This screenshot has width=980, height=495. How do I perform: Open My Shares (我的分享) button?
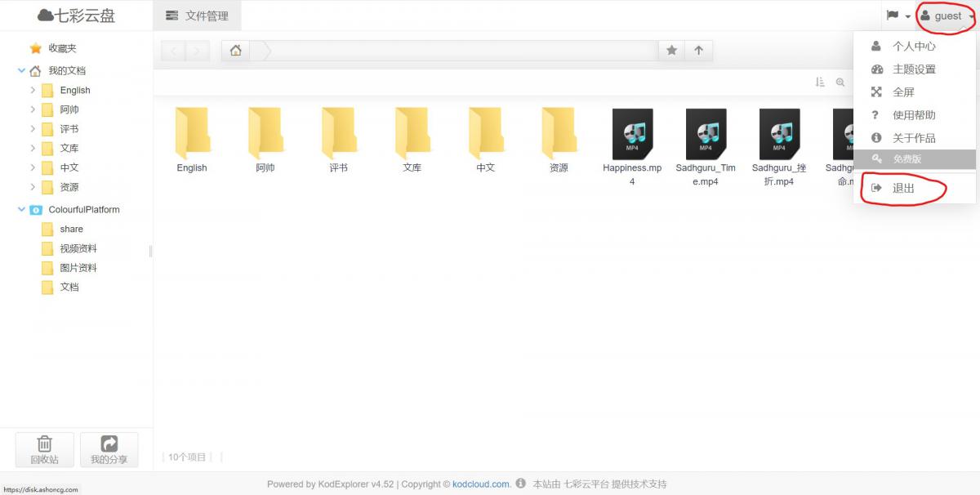(x=109, y=449)
